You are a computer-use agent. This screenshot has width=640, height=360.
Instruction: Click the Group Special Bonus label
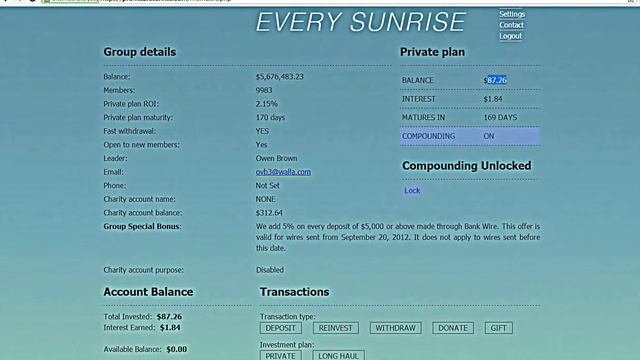point(142,227)
